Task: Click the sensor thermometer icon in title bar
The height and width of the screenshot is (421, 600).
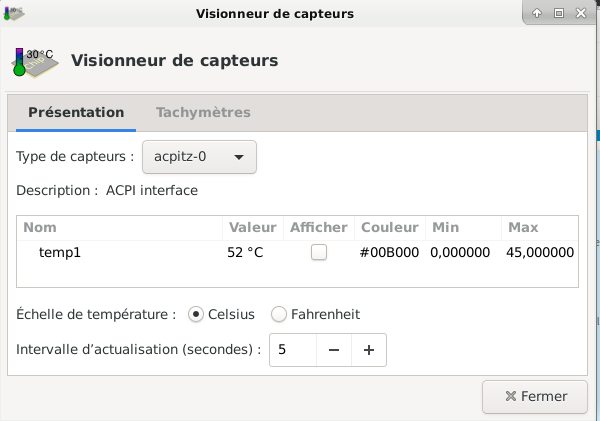Action: (14, 13)
